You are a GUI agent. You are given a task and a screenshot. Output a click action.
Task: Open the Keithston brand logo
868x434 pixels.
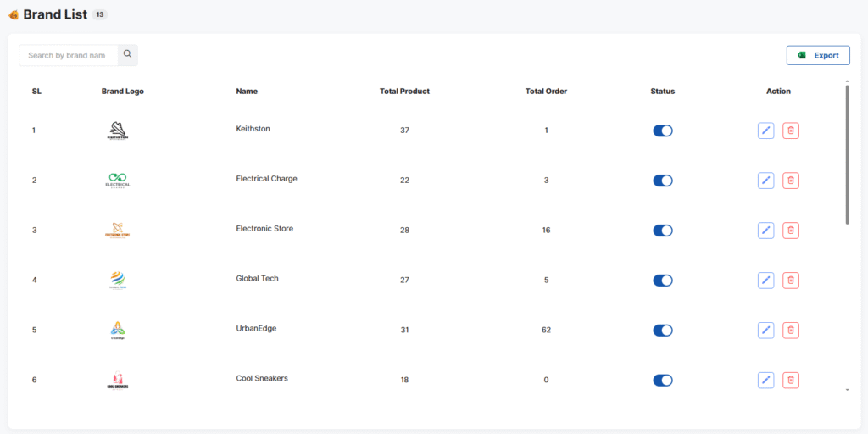[x=117, y=131]
